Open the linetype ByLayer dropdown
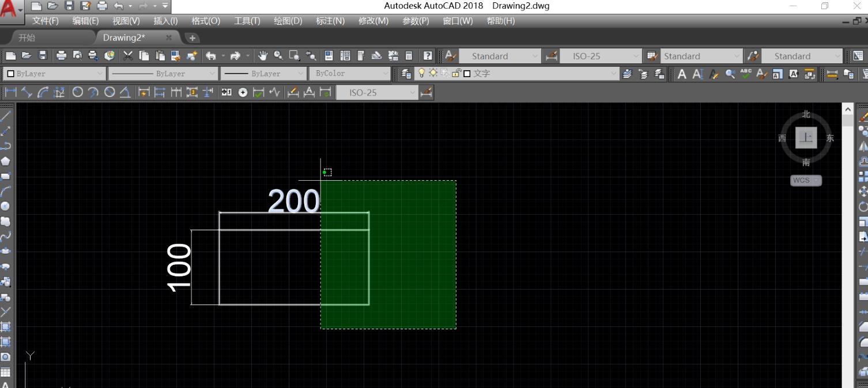 164,74
